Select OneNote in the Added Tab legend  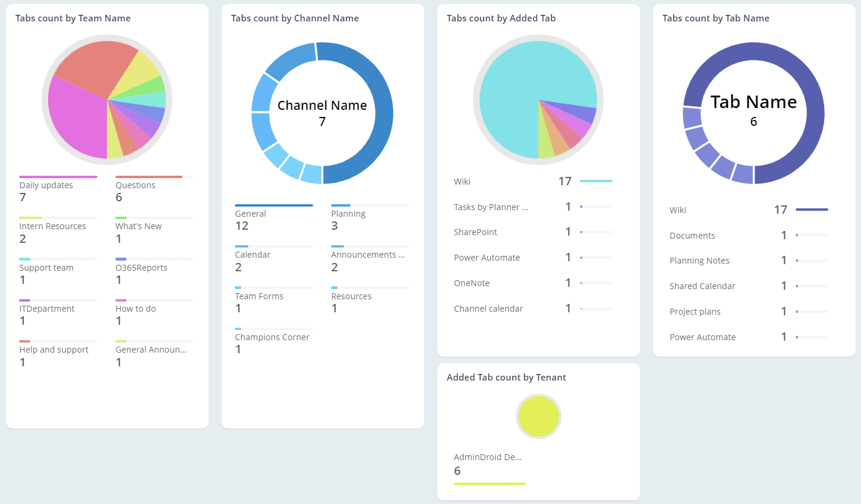[x=472, y=283]
